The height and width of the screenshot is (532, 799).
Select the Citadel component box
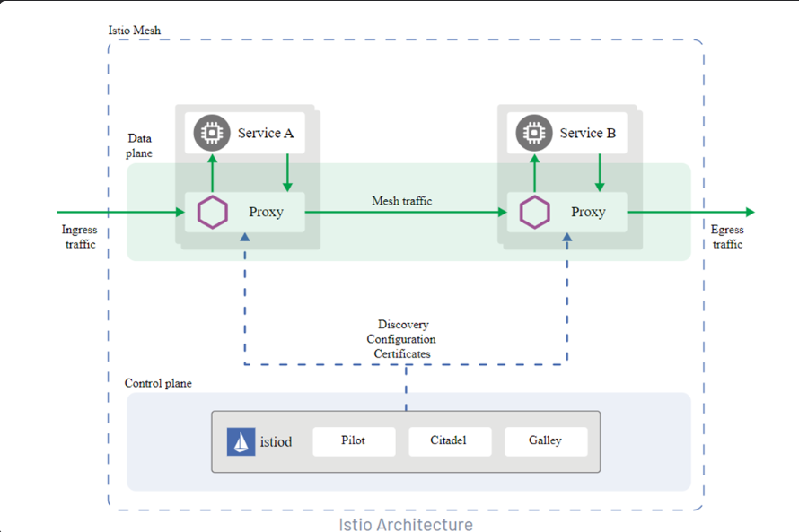click(450, 441)
